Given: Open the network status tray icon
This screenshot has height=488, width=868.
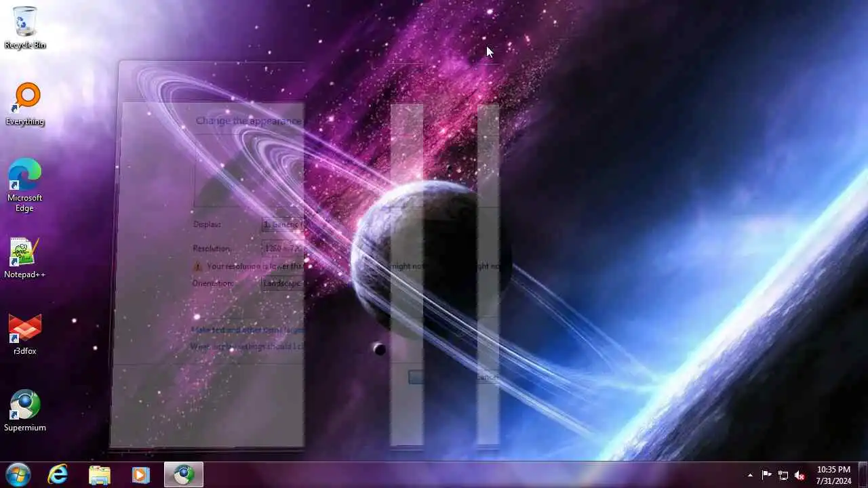Looking at the screenshot, I should pos(783,475).
